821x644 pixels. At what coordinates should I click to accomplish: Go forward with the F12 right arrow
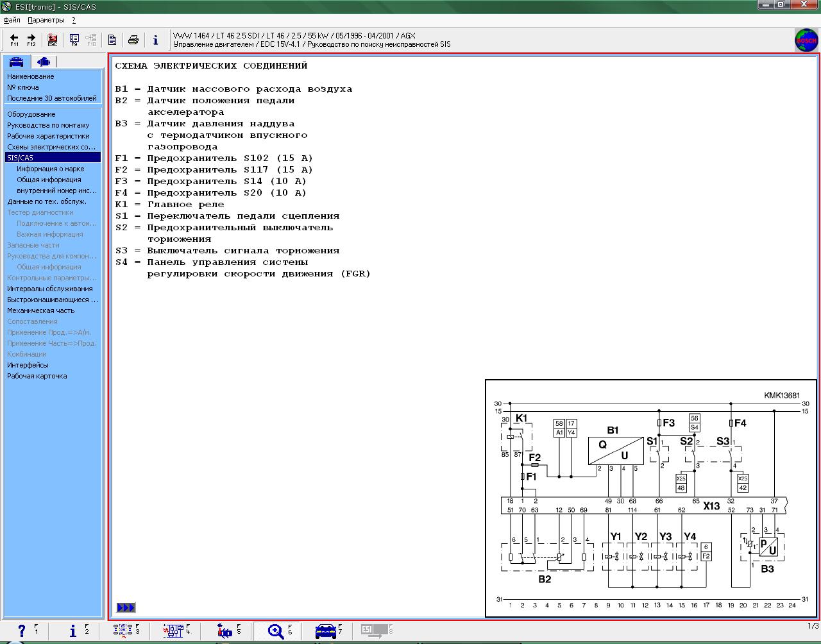(x=31, y=40)
